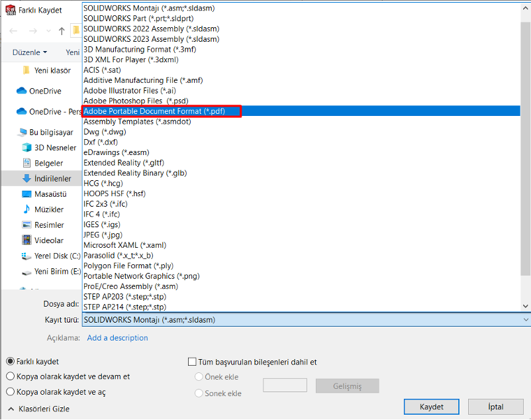The height and width of the screenshot is (420, 531).
Task: Open Masaüstü folder
Action: (44, 194)
